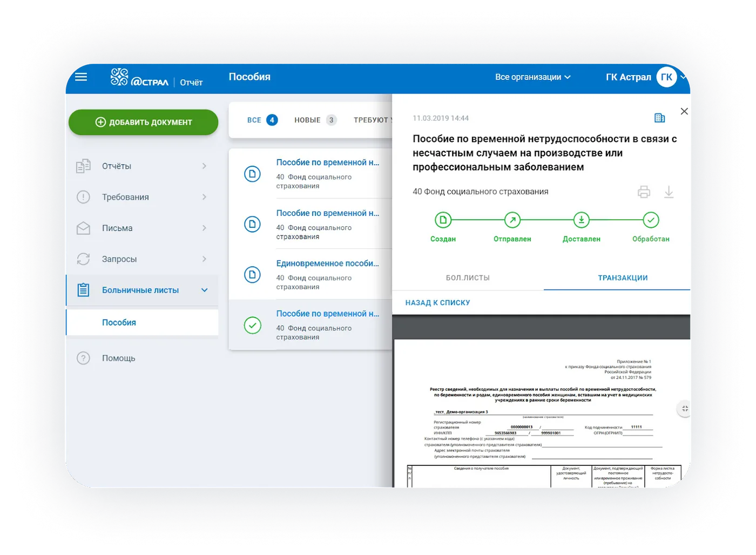This screenshot has width=756, height=555.
Task: Click the Помощь question mark icon
Action: 83,358
